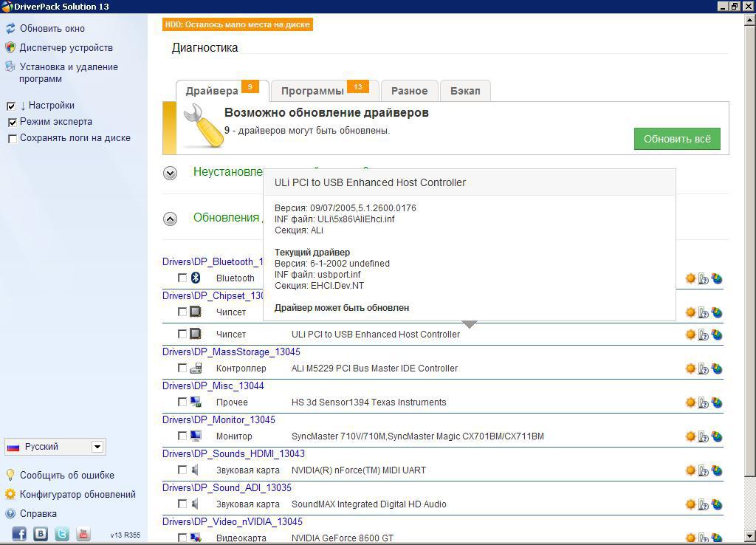756x545 pixels.
Task: Click the Сообщить об ошибке lightbulb
Action: click(10, 475)
